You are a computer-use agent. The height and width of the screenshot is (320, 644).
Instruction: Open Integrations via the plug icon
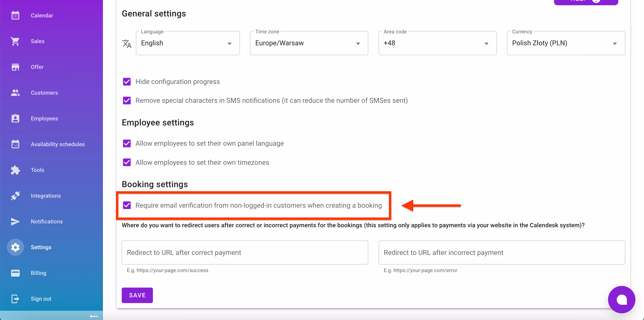pos(15,196)
